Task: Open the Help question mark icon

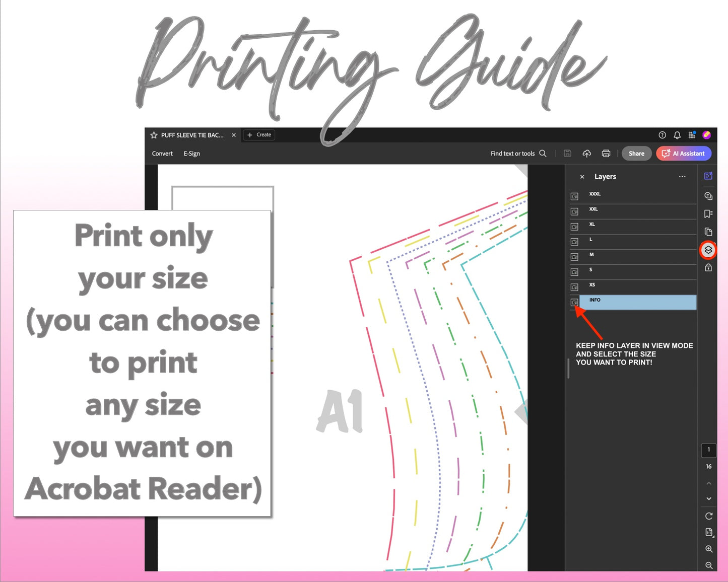Action: click(x=663, y=135)
